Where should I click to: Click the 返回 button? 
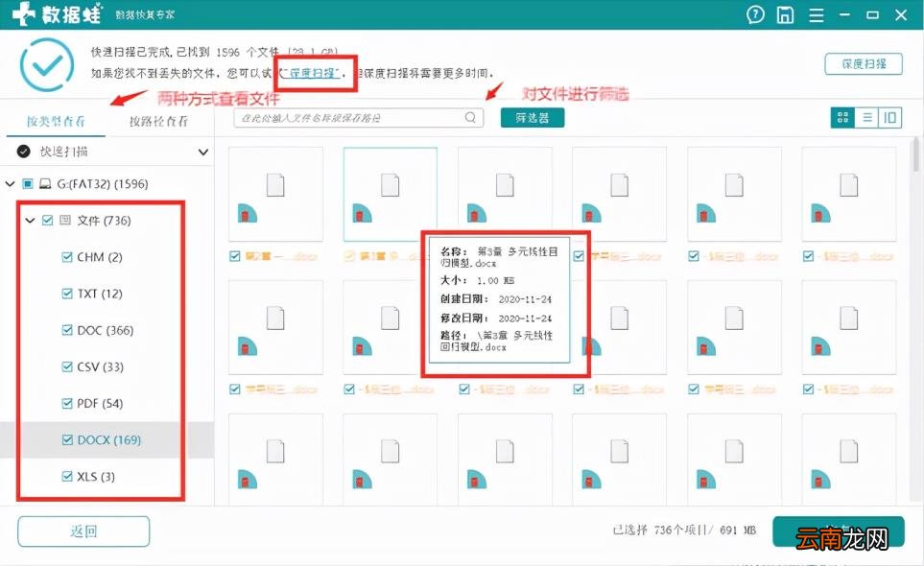tap(83, 531)
